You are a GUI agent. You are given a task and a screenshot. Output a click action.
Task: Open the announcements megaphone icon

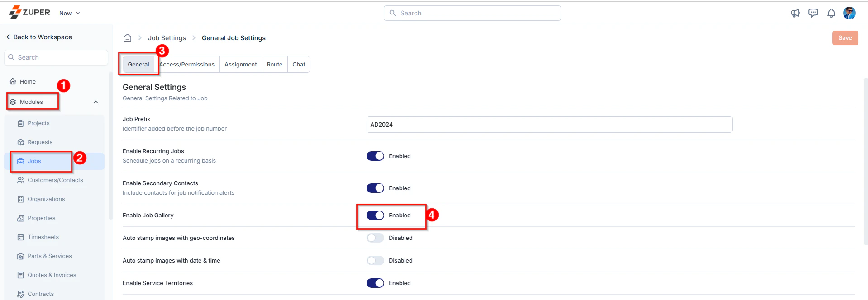(795, 13)
